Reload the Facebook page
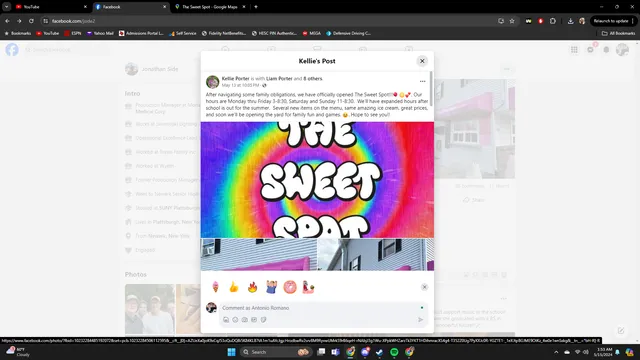Image resolution: width=640 pixels, height=360 pixels. [31, 21]
